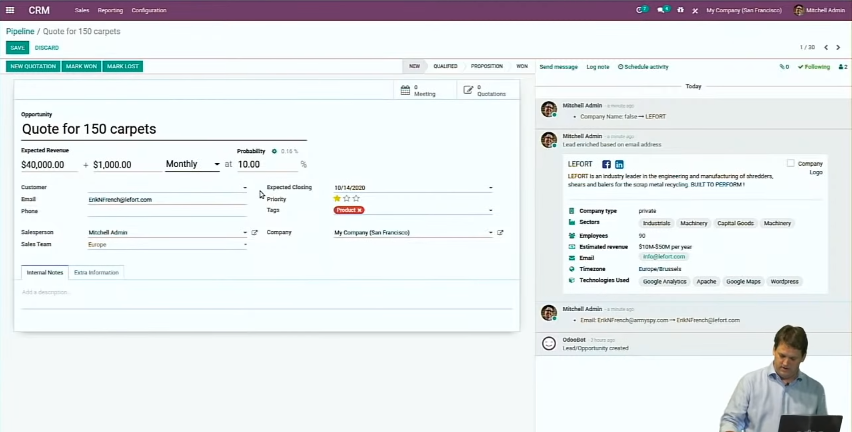Screen dimensions: 852x432
Task: Open LEFORT LinkedIn page icon
Action: tap(619, 164)
